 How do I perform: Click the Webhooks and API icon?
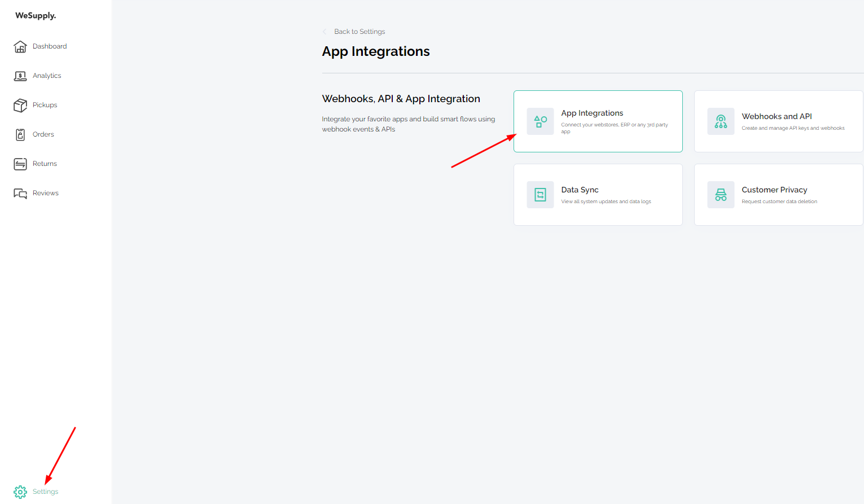tap(721, 121)
